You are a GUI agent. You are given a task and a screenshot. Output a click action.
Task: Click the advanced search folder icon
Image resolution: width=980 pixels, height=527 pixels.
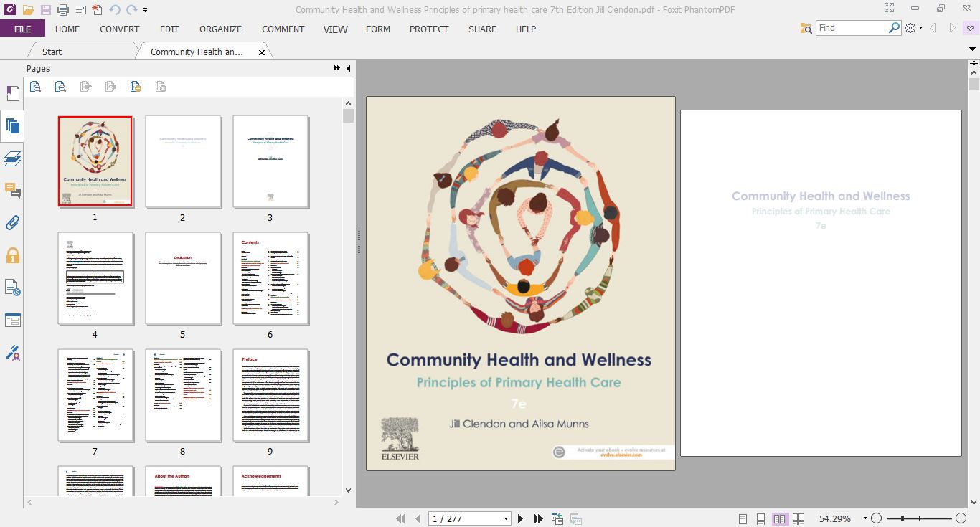(807, 28)
